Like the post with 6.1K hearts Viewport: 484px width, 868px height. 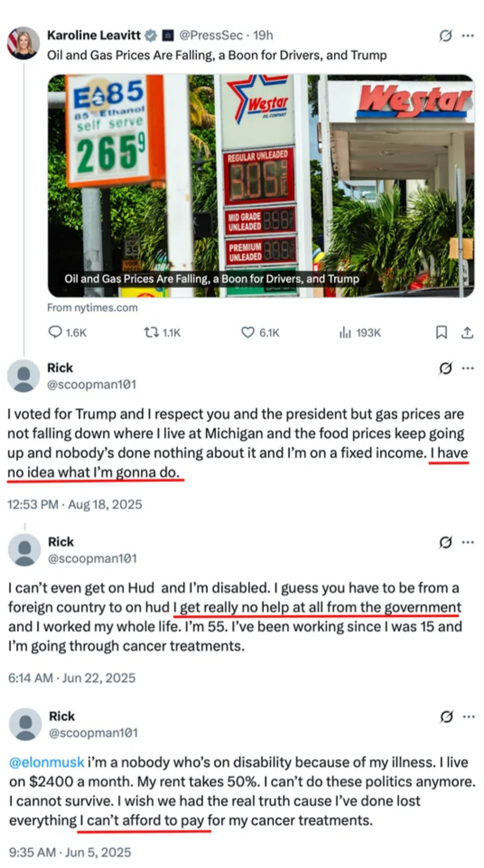[248, 332]
